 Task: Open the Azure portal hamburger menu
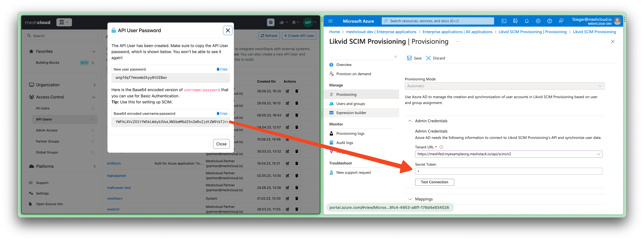pyautogui.click(x=330, y=21)
